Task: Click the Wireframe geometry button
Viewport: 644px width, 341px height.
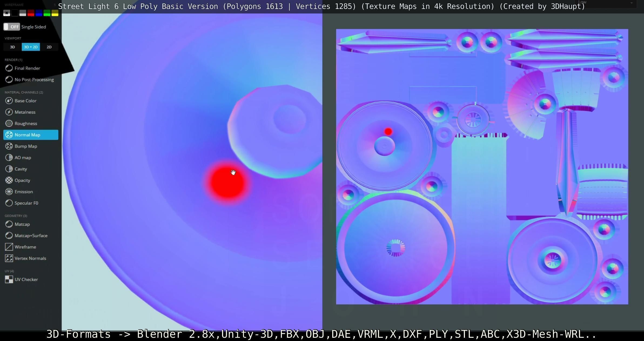Action: pos(25,247)
